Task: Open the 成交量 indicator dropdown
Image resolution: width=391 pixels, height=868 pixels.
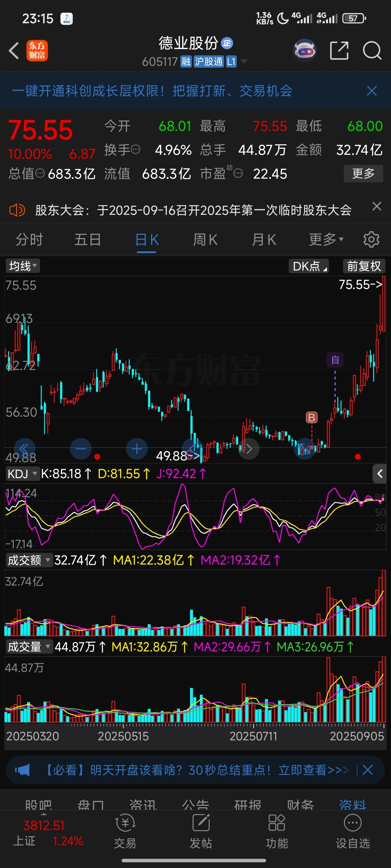Action: click(29, 647)
